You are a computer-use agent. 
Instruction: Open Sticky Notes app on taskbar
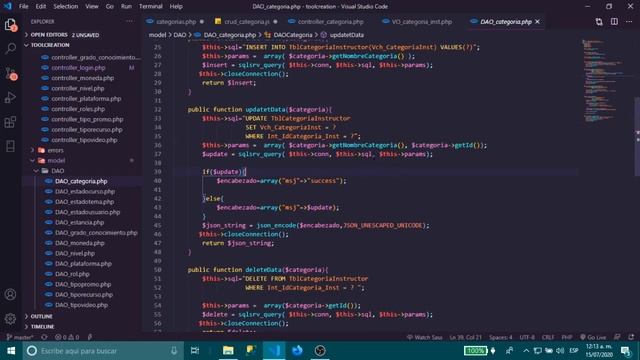click(x=251, y=351)
